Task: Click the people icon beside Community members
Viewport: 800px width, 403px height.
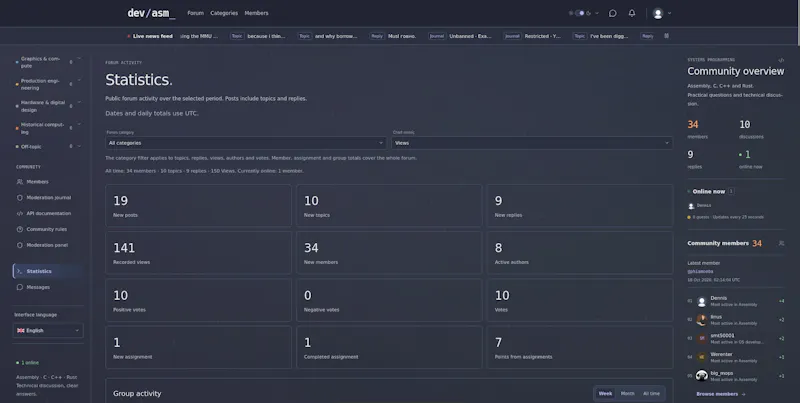Action: click(x=781, y=243)
